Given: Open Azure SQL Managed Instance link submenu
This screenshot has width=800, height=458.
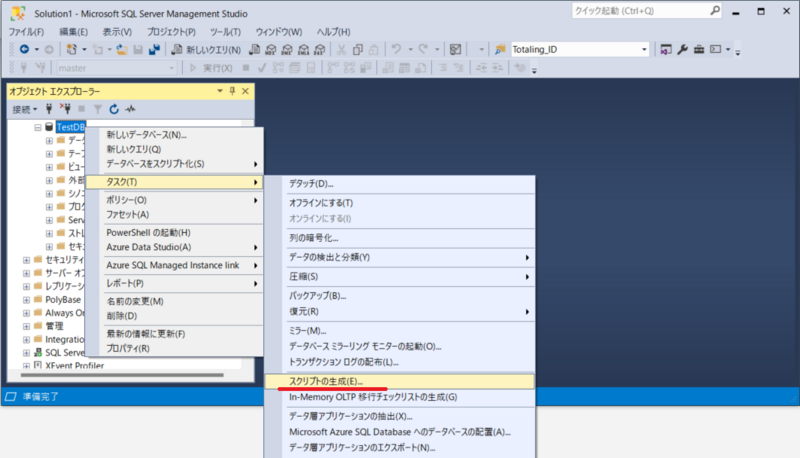Looking at the screenshot, I should pos(174,265).
